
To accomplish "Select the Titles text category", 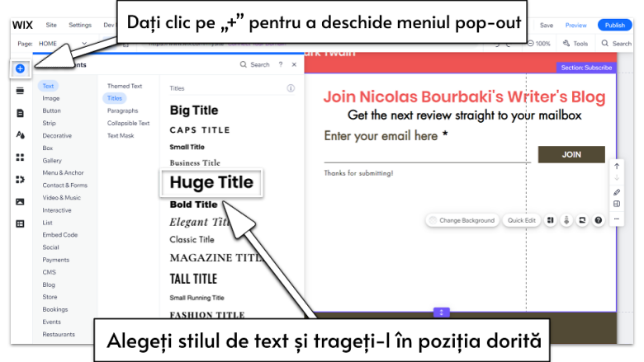I will tap(114, 98).
